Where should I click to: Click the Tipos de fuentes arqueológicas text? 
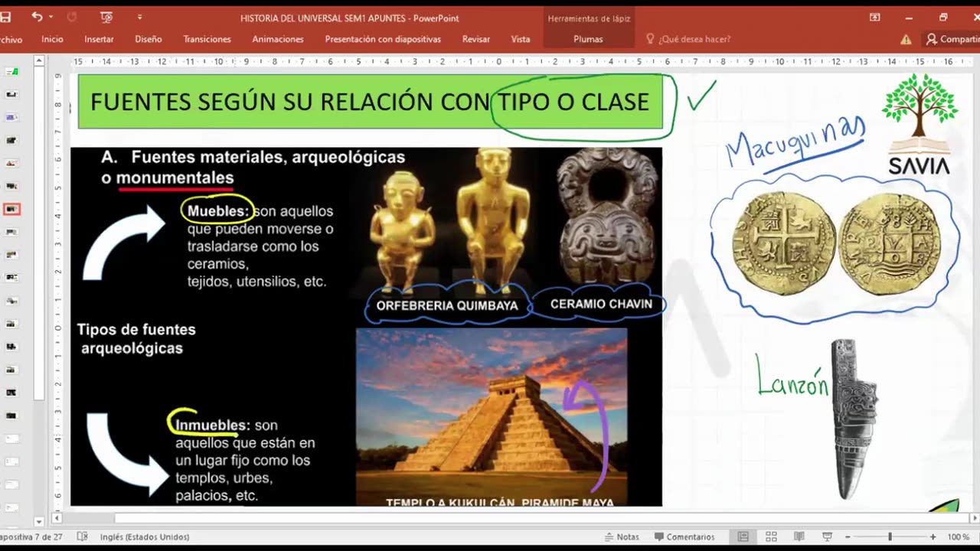(136, 338)
